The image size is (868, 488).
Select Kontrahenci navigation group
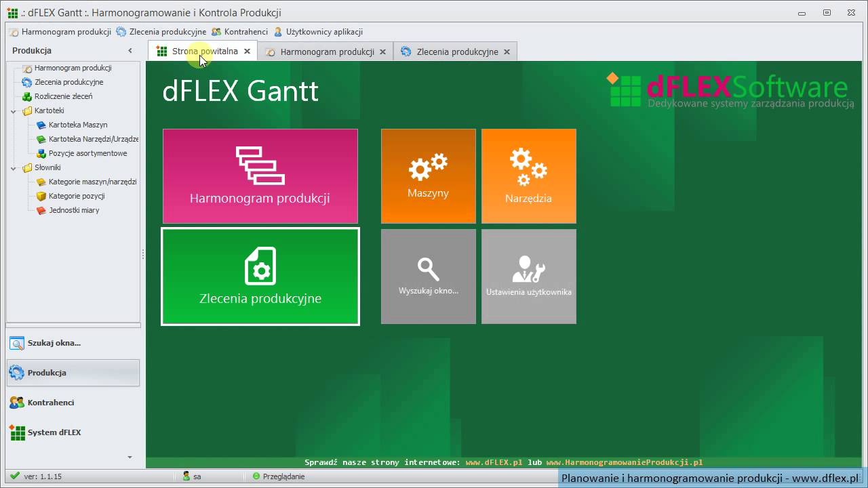tap(73, 403)
